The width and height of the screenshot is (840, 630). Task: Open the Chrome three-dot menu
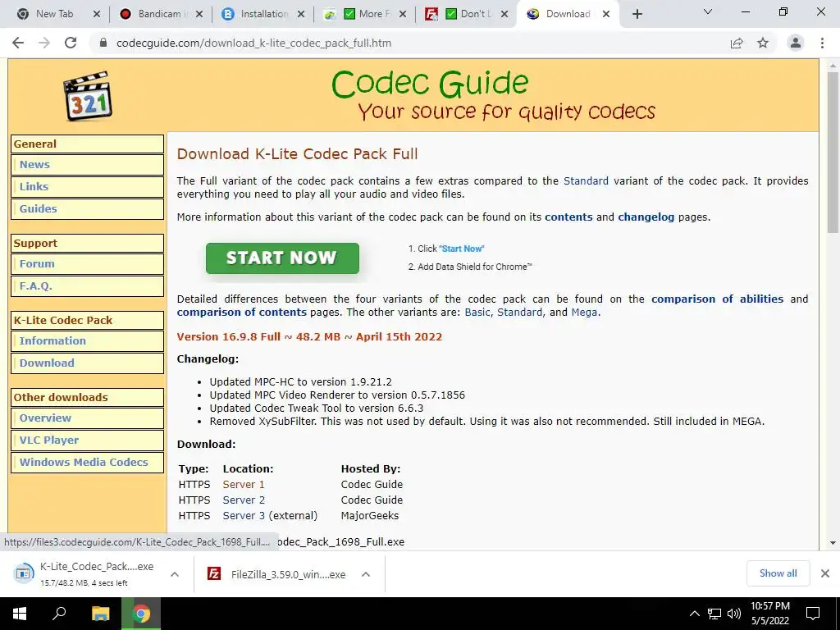(x=822, y=43)
